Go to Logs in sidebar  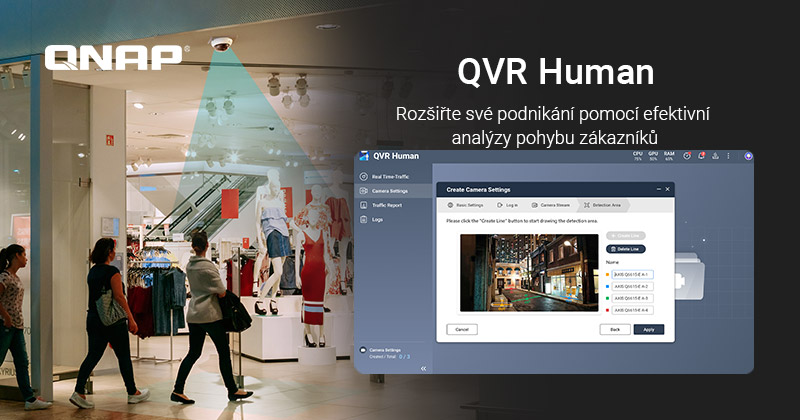[x=377, y=218]
